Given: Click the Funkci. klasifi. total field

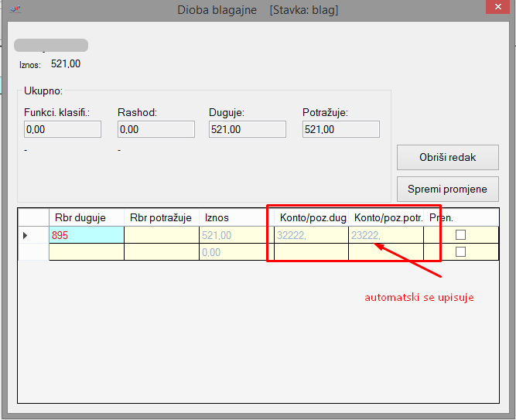Looking at the screenshot, I should coord(63,129).
